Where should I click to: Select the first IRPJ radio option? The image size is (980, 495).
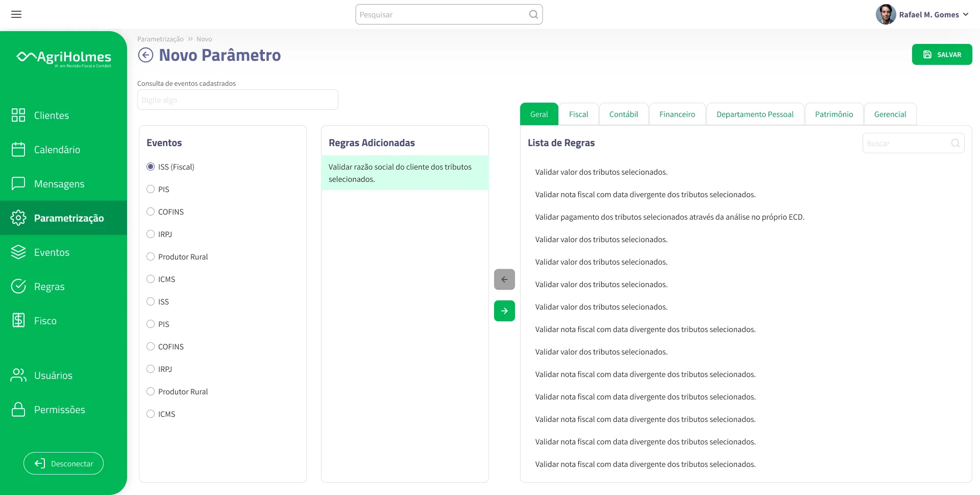151,234
